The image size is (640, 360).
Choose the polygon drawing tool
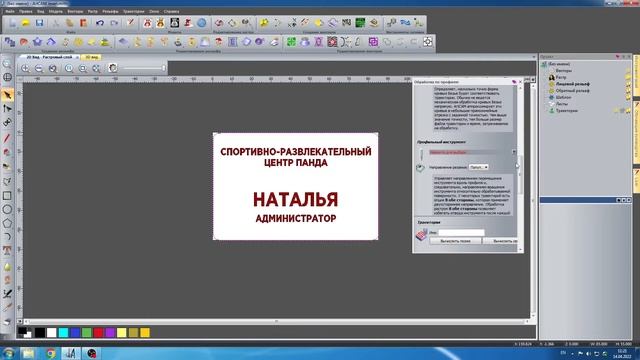click(x=7, y=223)
